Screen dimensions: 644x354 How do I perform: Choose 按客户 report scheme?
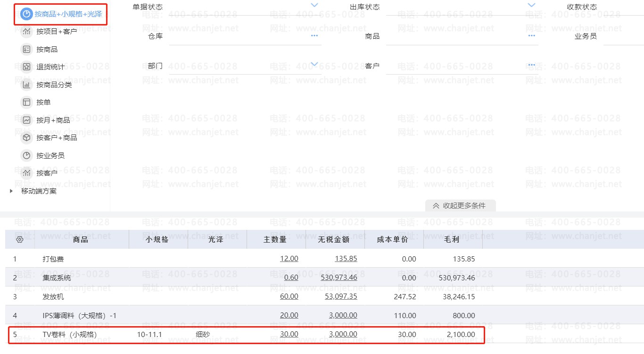pyautogui.click(x=47, y=173)
